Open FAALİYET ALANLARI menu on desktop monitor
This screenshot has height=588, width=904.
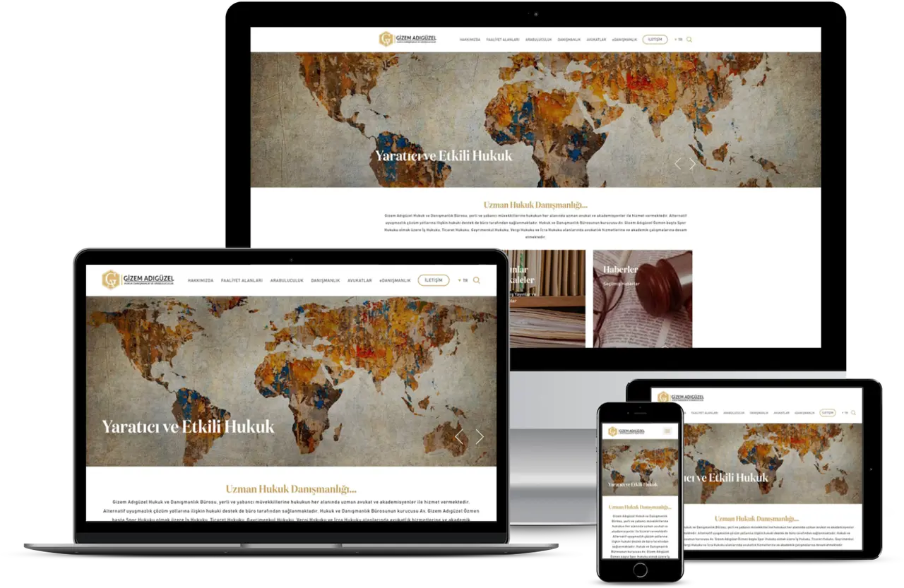tap(503, 40)
